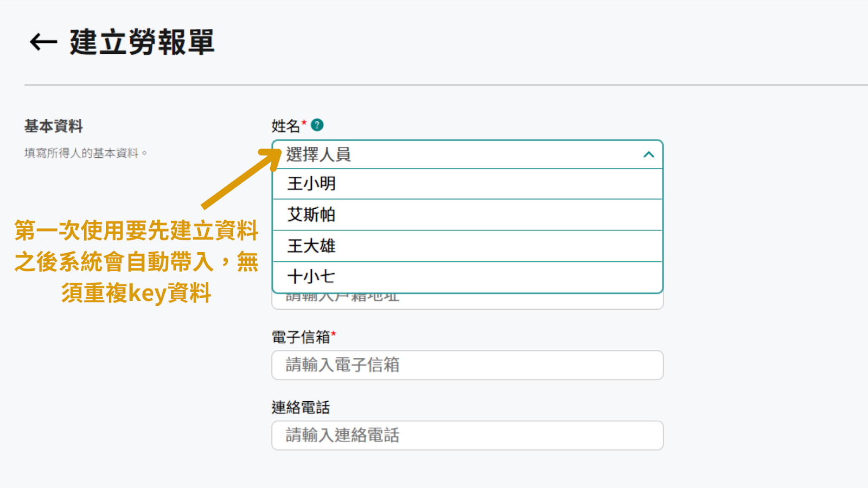The height and width of the screenshot is (488, 868).
Task: Click the 電子信箱 field label
Action: click(301, 337)
